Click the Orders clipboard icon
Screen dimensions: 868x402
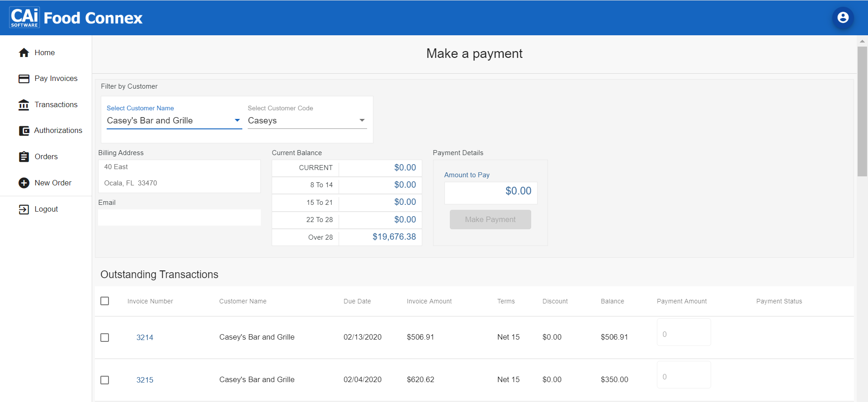pos(24,157)
